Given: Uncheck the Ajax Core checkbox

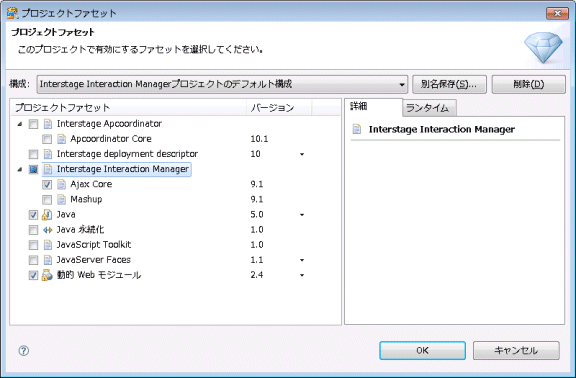Looking at the screenshot, I should [47, 184].
